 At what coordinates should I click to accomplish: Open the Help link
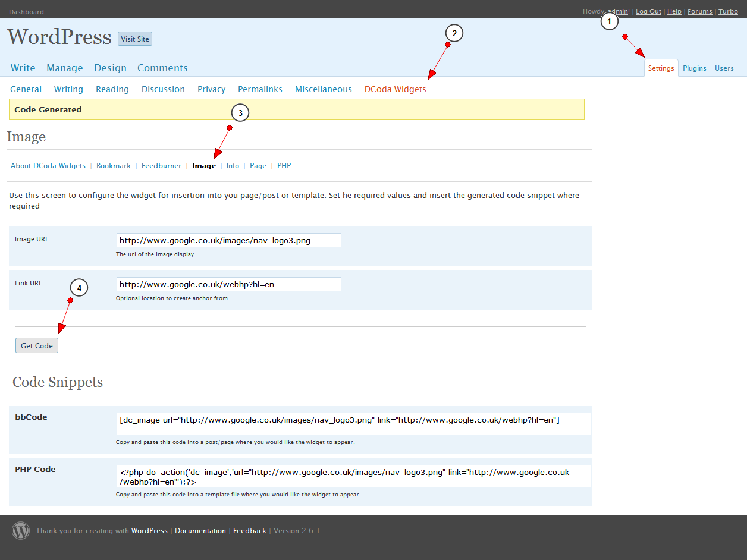[x=674, y=11]
